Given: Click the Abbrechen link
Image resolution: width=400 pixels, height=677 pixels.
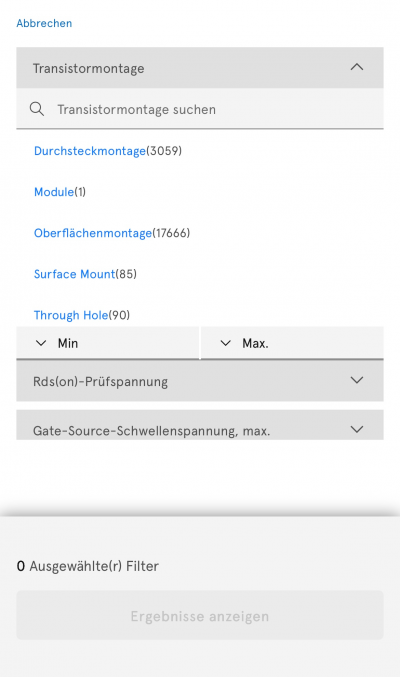Looking at the screenshot, I should click(44, 23).
